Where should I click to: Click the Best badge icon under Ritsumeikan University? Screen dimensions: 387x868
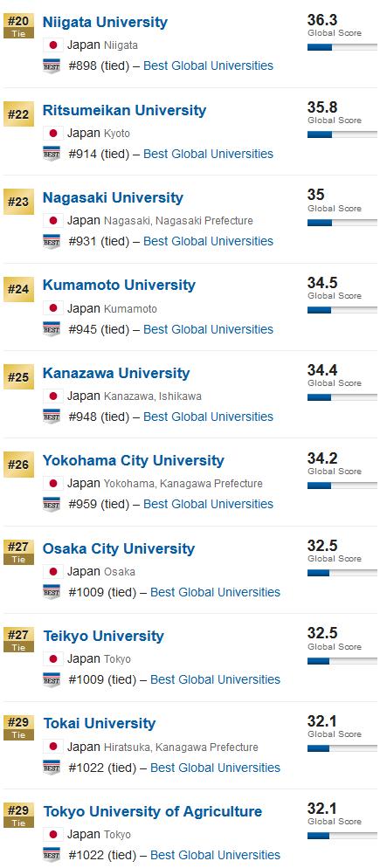pyautogui.click(x=52, y=154)
